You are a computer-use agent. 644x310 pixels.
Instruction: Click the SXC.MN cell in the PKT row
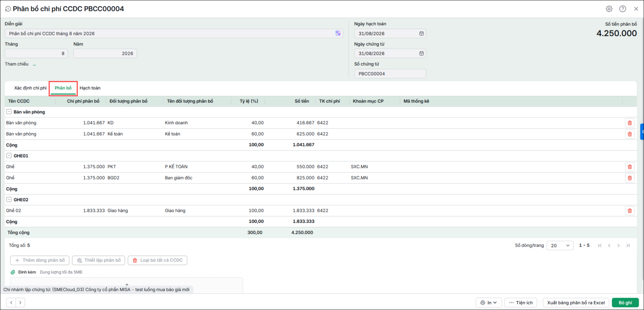click(x=359, y=167)
